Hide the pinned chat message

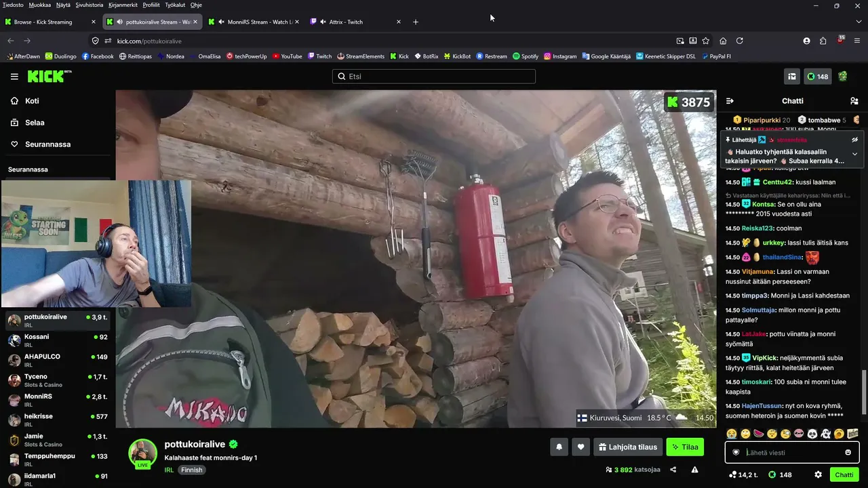pyautogui.click(x=854, y=140)
